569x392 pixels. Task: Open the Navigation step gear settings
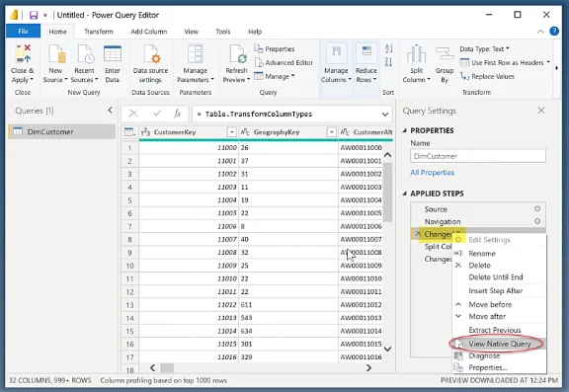click(537, 221)
